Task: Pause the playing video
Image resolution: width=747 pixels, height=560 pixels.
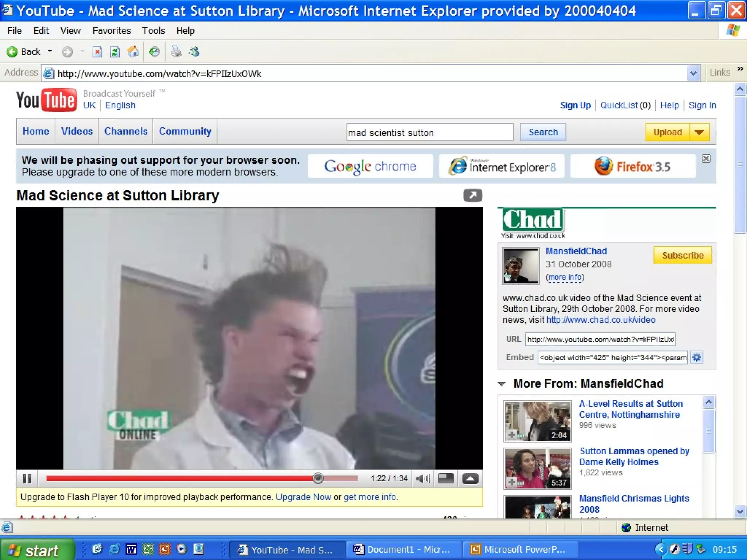Action: pos(27,478)
